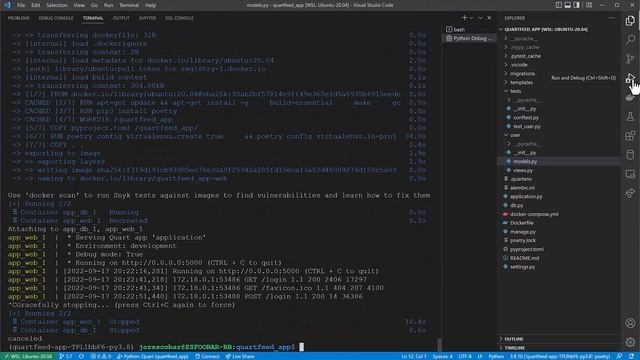Toggle the primary side bar layout icon
The height and width of the screenshot is (360, 640).
[x=558, y=5]
